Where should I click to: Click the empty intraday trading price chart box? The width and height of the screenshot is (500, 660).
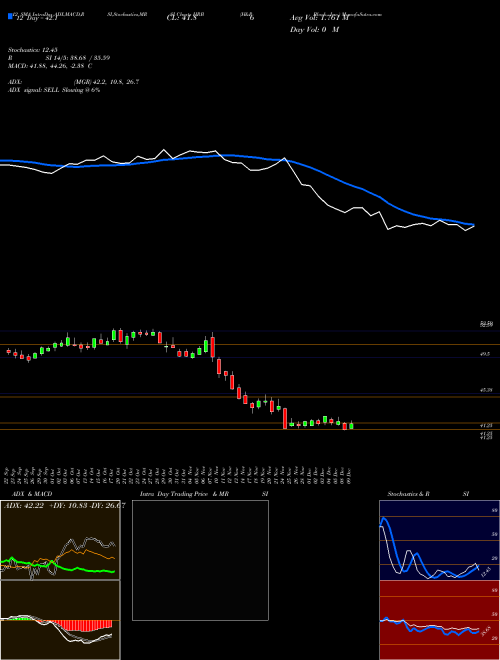[200, 560]
